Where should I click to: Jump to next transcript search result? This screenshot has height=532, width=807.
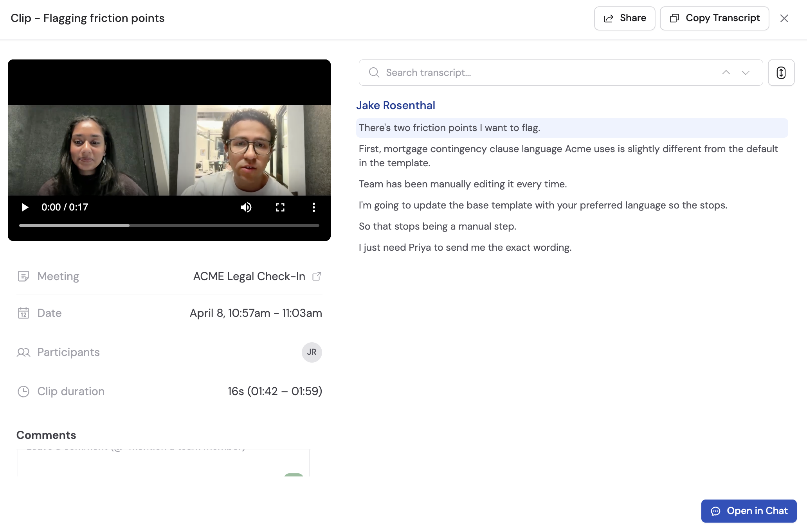click(746, 72)
